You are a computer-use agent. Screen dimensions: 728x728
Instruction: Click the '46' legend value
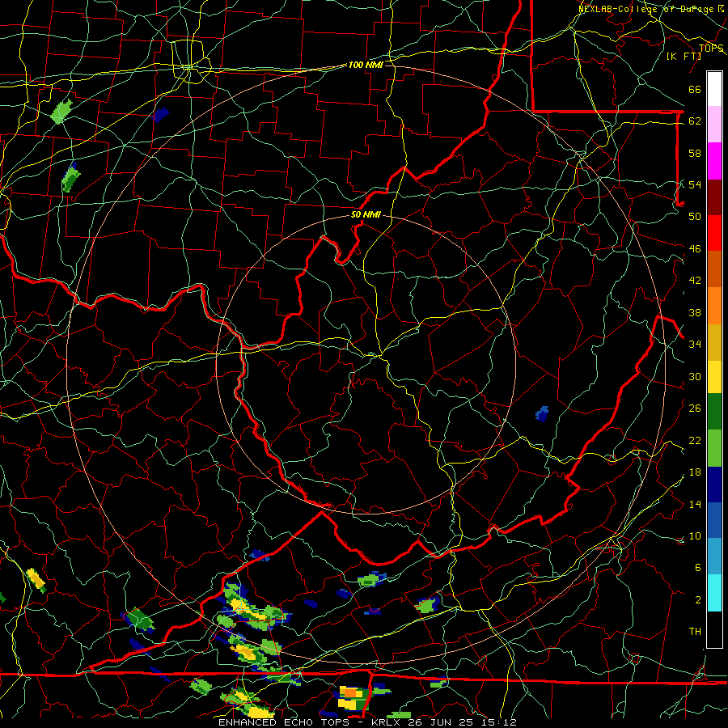click(x=695, y=248)
